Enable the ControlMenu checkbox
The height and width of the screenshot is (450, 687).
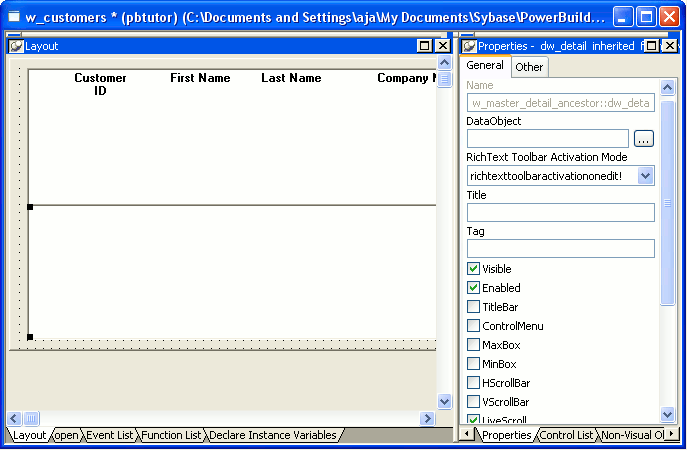473,326
